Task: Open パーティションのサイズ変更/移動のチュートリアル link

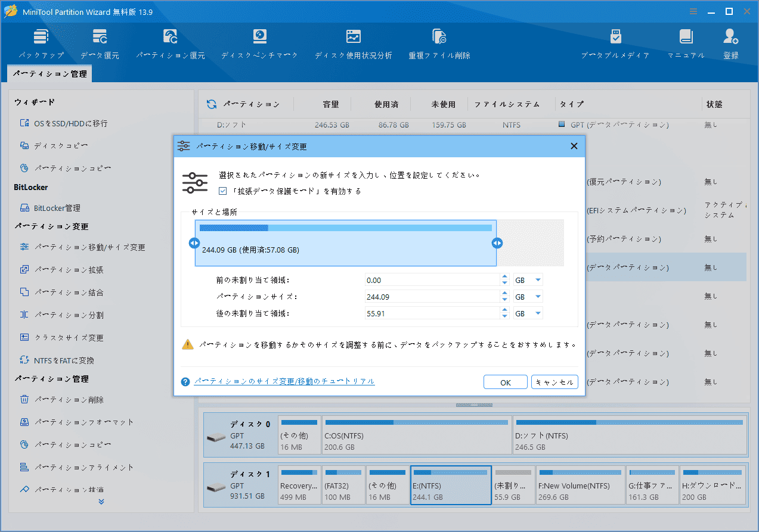Action: pyautogui.click(x=284, y=381)
